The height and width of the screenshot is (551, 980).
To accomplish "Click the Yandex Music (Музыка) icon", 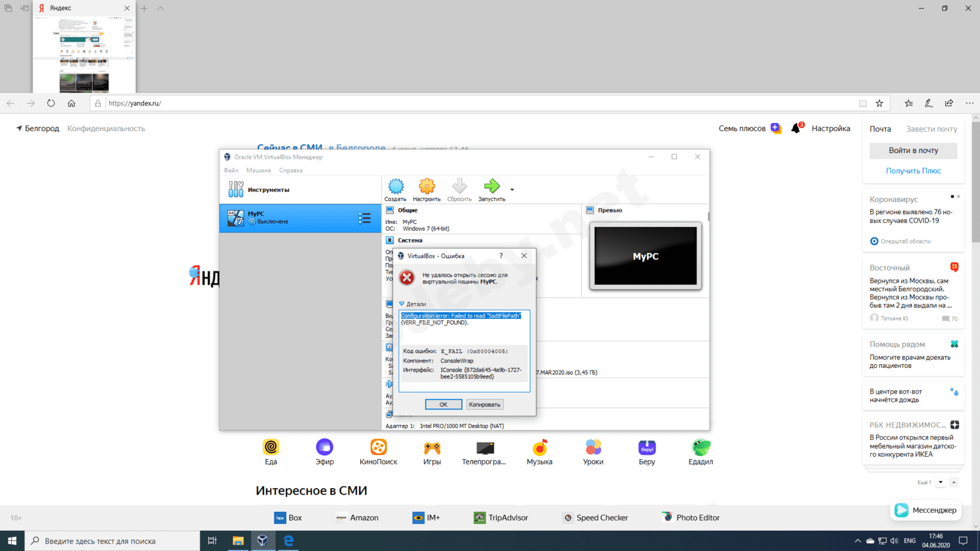I will coord(540,448).
